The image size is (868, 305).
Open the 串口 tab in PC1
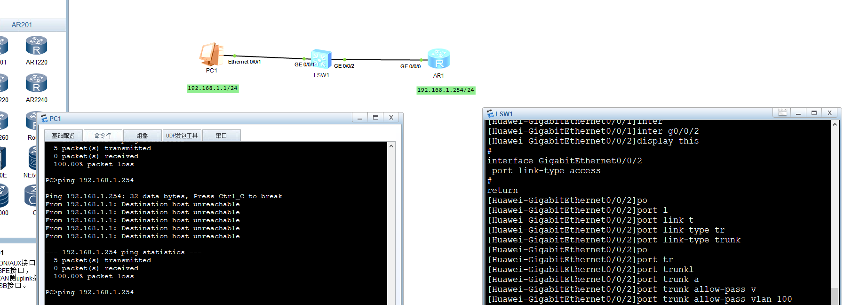coord(221,136)
